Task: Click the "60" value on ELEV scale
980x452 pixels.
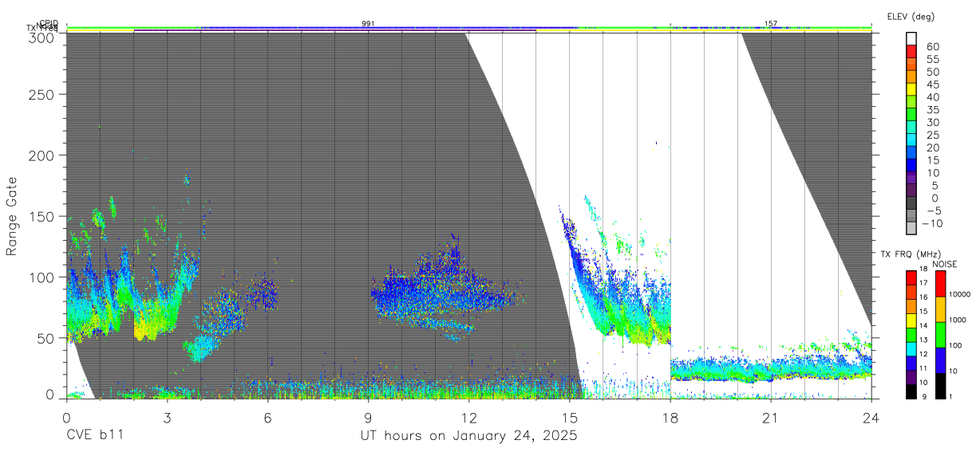Action: click(931, 46)
